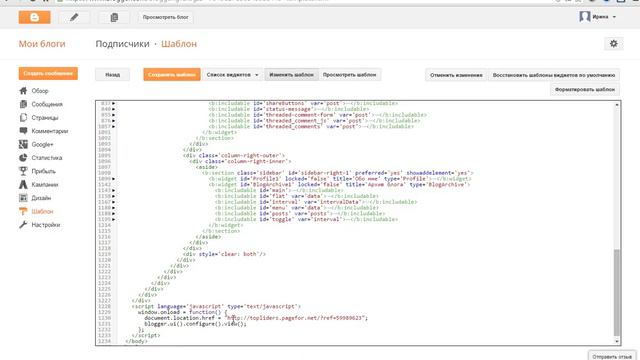The image size is (640, 360).
Task: Click the code editor scrollbar thumb
Action: [617, 292]
